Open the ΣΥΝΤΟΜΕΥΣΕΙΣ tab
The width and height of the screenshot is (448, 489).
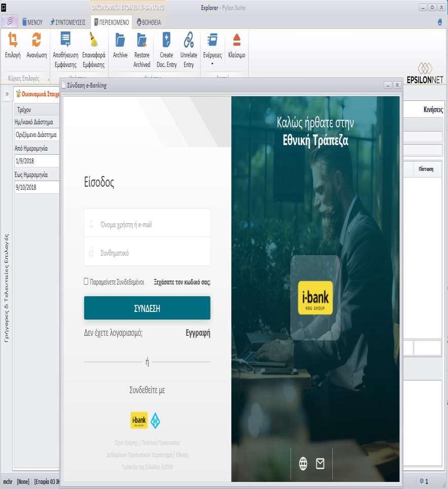(67, 22)
